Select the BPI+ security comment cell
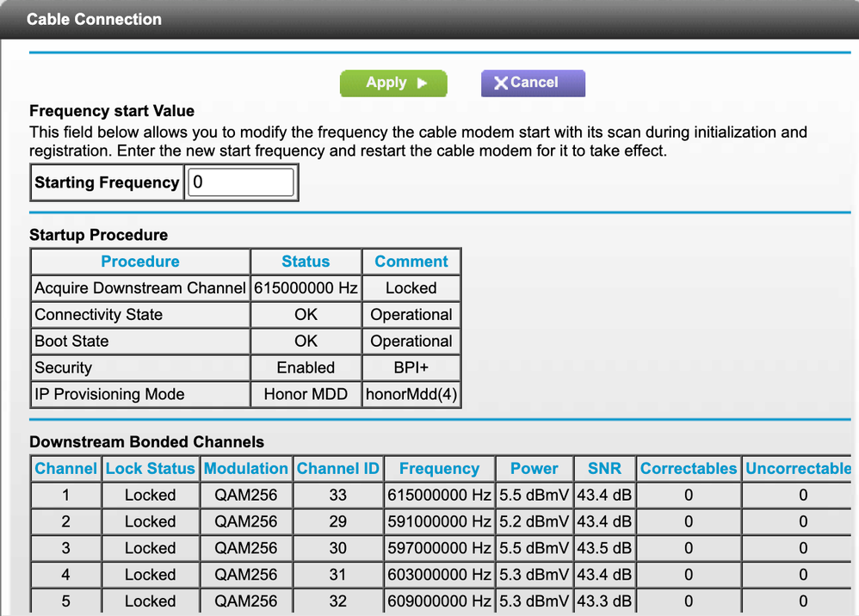Screen dimensions: 859x616 click(x=411, y=367)
